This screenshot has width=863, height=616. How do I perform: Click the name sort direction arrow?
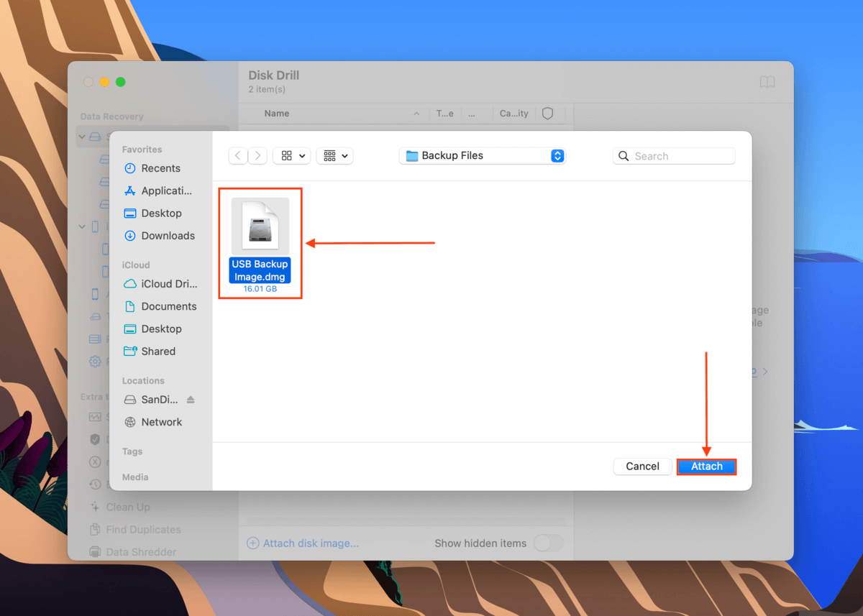[x=416, y=114]
